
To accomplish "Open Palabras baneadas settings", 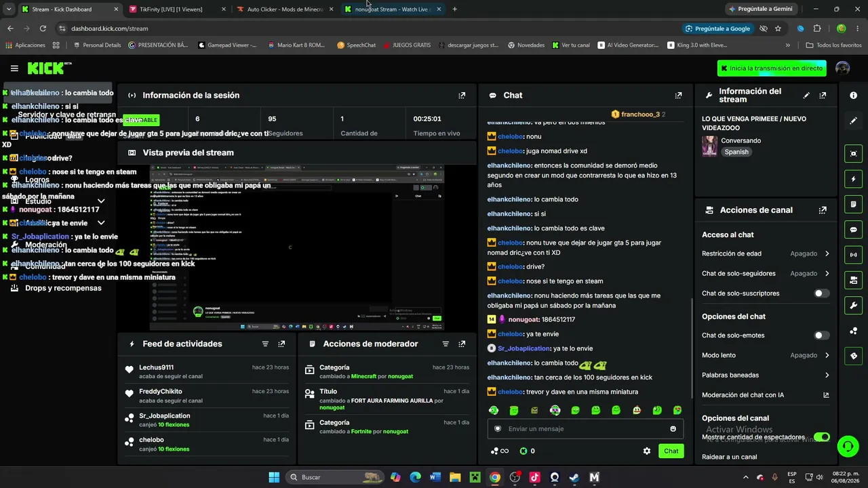I will pos(766,375).
